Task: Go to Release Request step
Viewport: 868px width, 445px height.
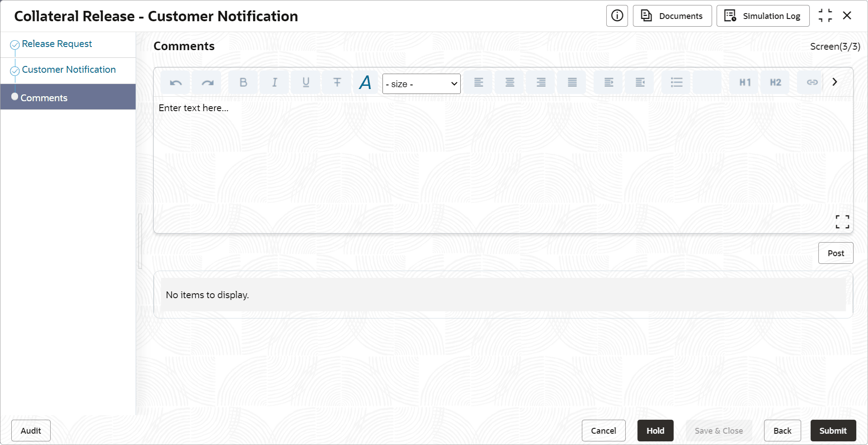Action: (x=57, y=44)
